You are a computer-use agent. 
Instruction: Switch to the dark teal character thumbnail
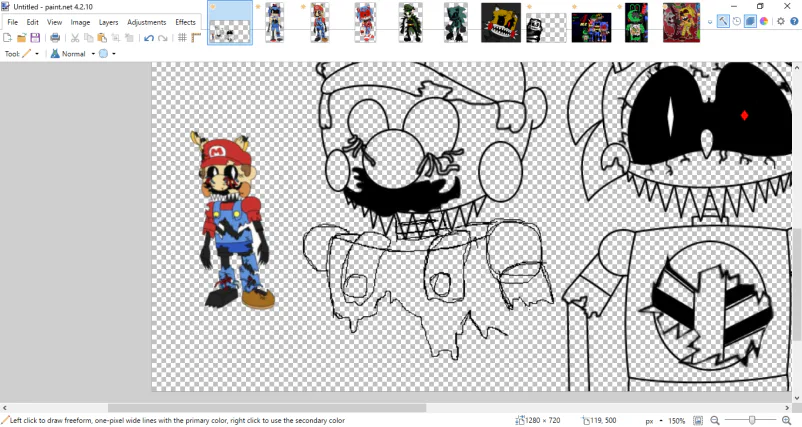pos(455,23)
